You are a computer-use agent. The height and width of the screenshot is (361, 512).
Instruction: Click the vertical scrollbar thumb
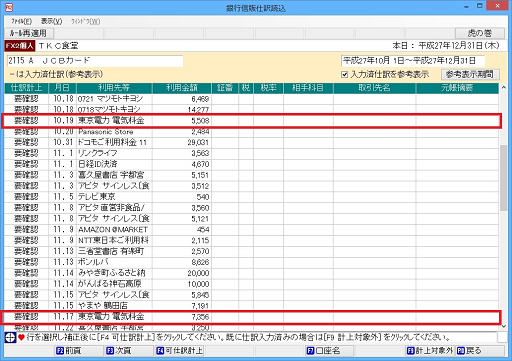[x=503, y=178]
